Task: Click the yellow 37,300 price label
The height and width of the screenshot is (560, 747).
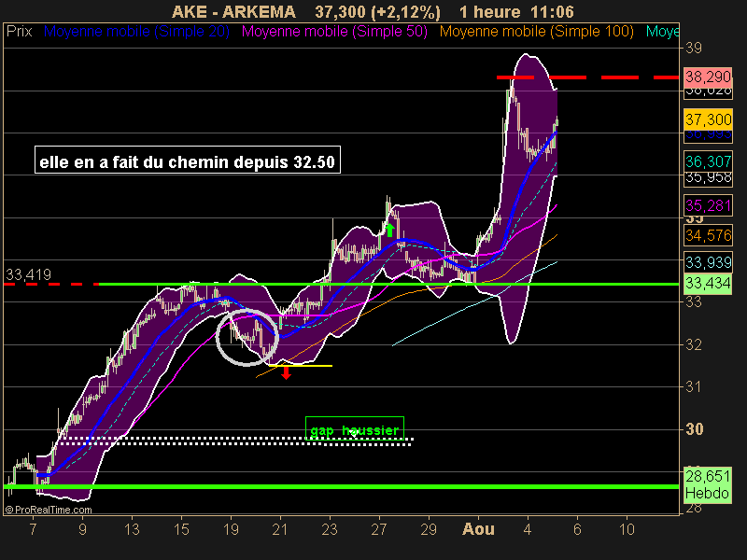Action: click(708, 119)
